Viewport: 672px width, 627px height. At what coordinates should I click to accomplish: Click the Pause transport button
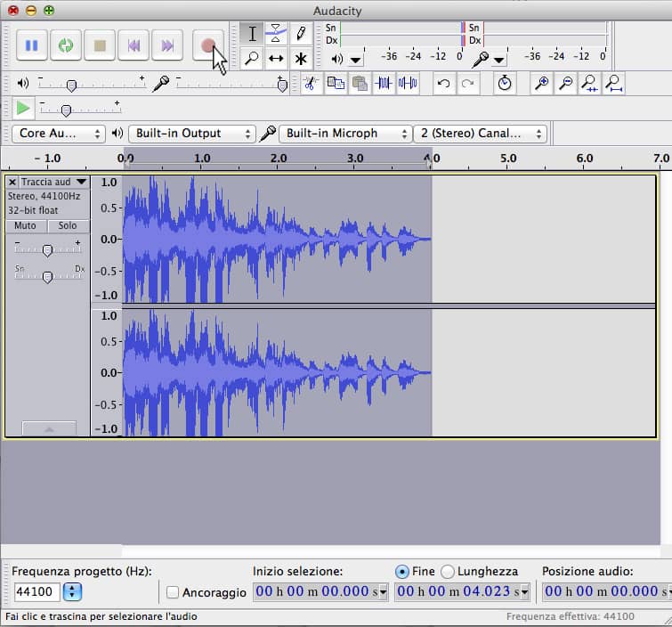coord(32,45)
